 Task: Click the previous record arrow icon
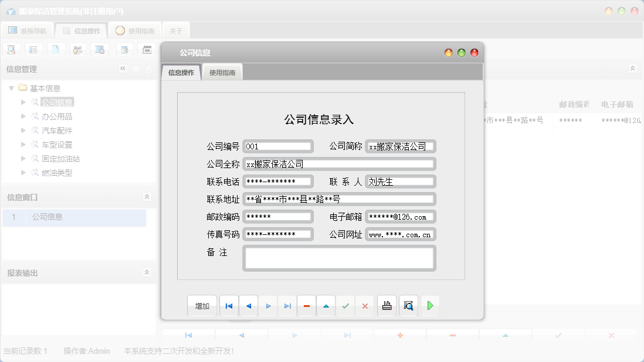point(248,305)
